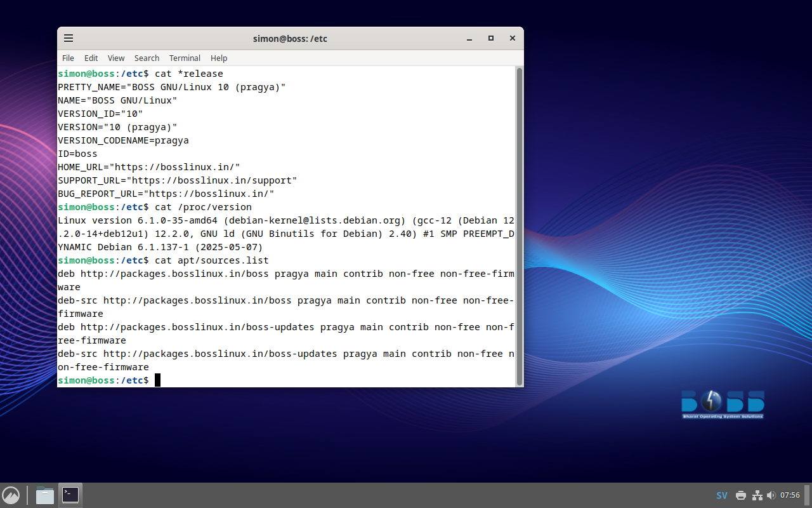The width and height of the screenshot is (812, 508).
Task: Click the volume speaker tray icon
Action: [771, 495]
